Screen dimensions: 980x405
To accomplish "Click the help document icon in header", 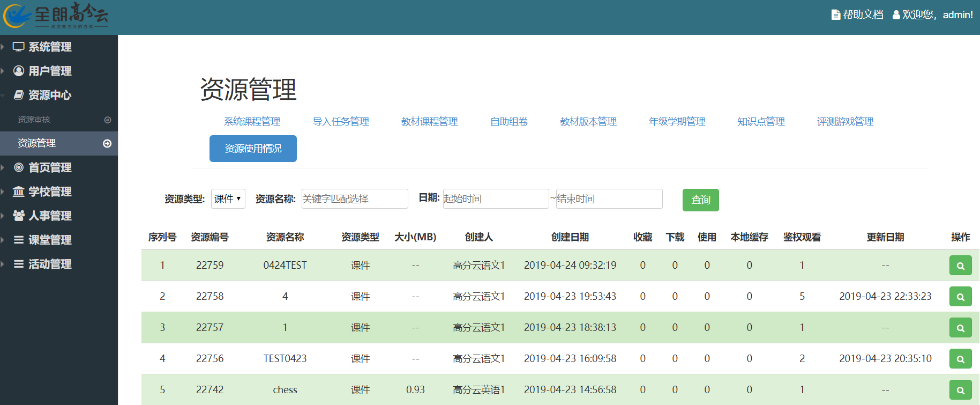I will pos(835,15).
